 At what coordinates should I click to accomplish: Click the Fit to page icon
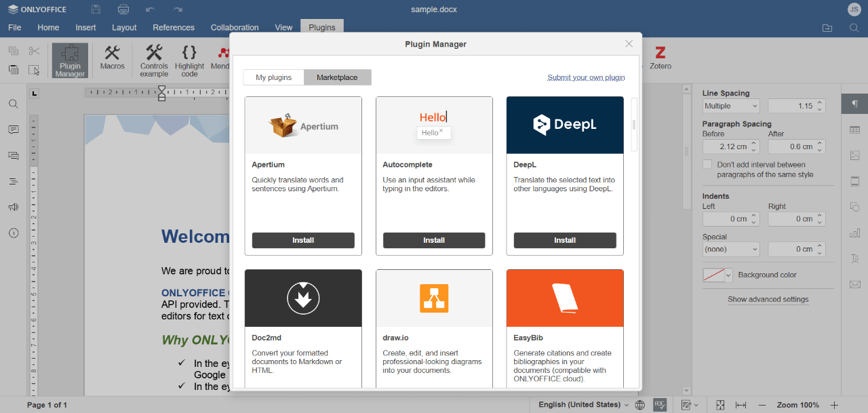tap(720, 405)
